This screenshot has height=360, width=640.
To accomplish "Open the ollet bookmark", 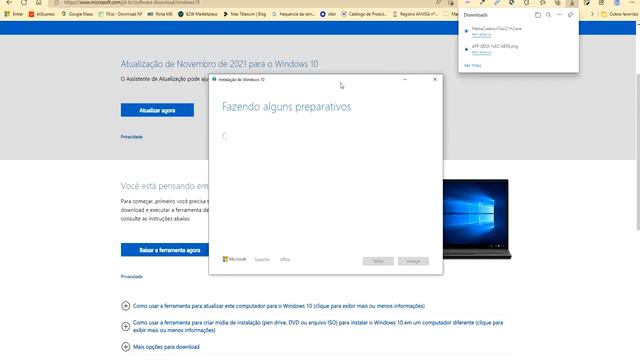I will click(328, 14).
